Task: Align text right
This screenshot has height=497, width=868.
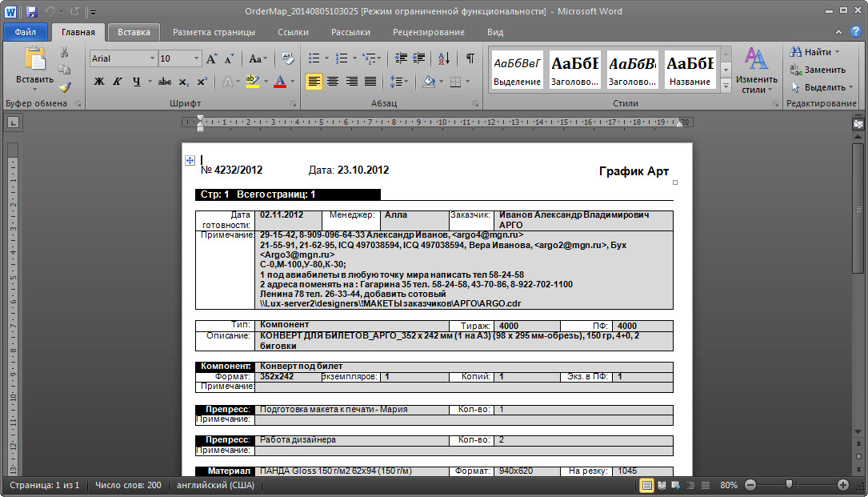Action: (351, 82)
